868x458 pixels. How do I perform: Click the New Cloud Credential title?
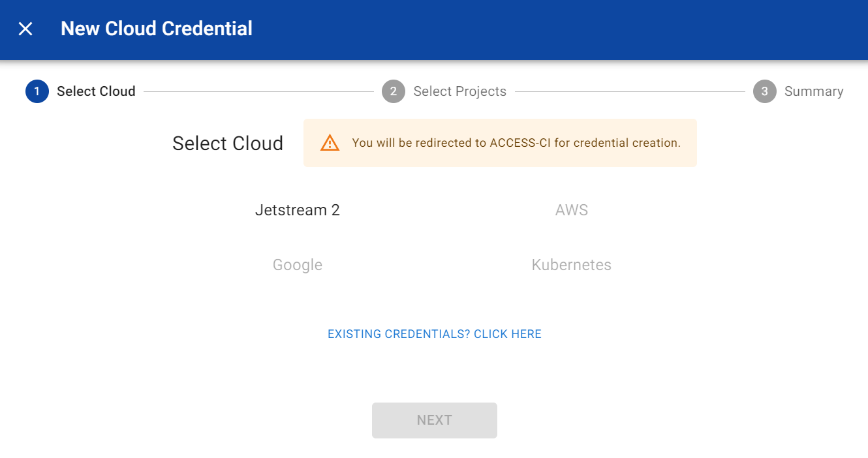click(157, 29)
